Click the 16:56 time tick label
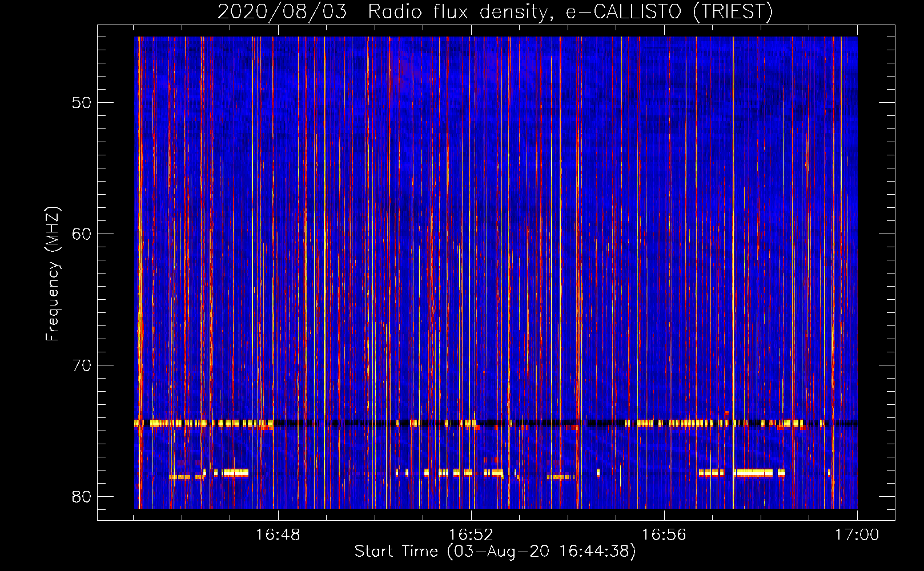The width and height of the screenshot is (924, 571). tap(664, 535)
